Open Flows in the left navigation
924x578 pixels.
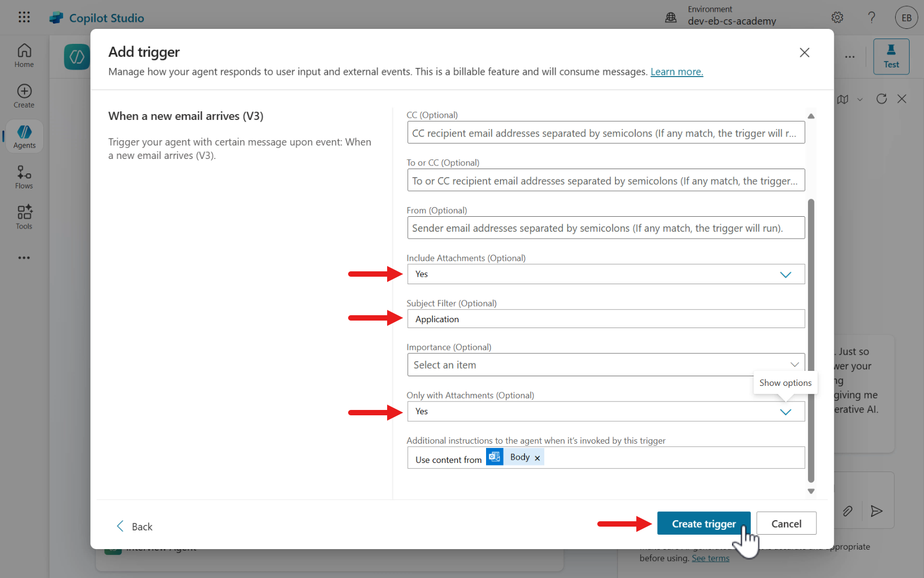24,177
